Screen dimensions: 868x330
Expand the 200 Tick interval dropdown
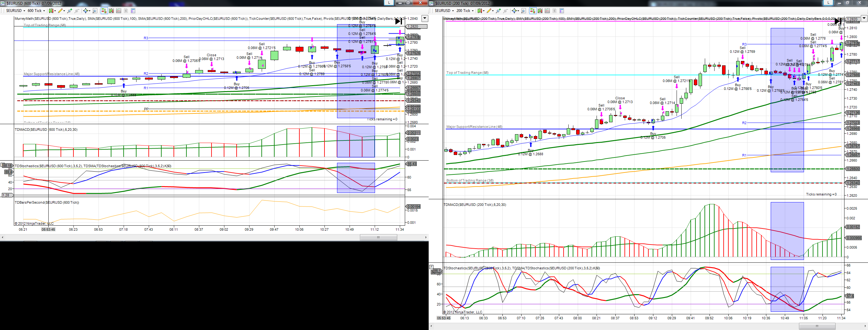tap(465, 11)
